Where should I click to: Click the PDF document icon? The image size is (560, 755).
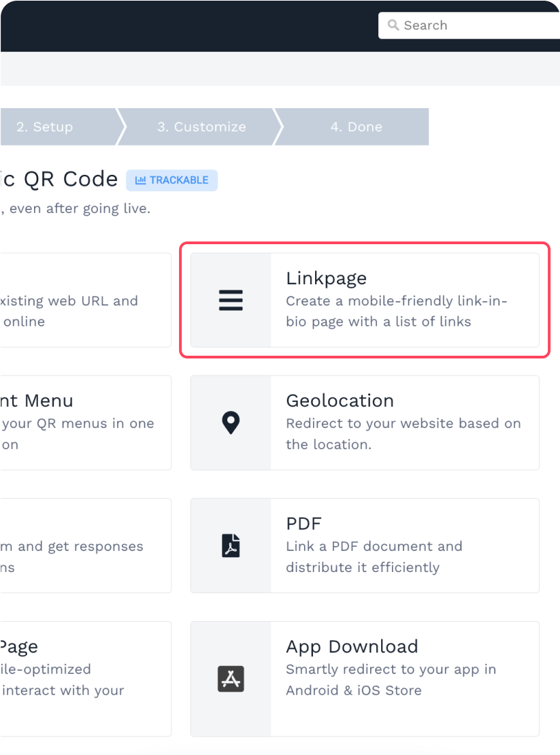tap(231, 546)
